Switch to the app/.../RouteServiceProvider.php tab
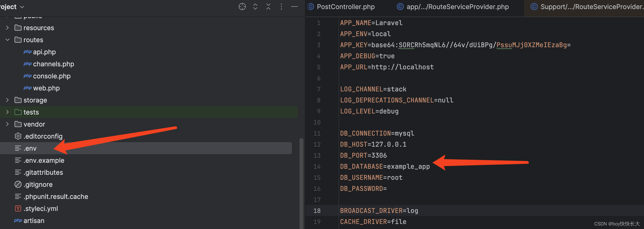Viewport: 644px width, 229px height. pos(458,7)
